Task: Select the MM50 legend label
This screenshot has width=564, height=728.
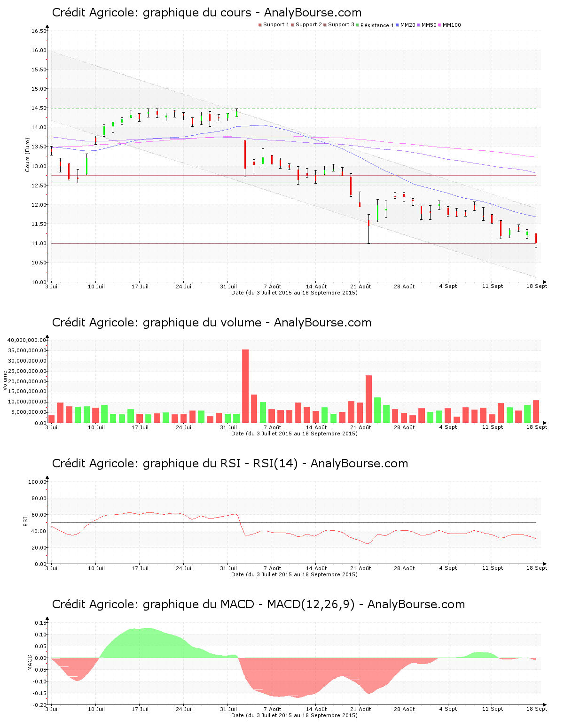Action: click(429, 25)
